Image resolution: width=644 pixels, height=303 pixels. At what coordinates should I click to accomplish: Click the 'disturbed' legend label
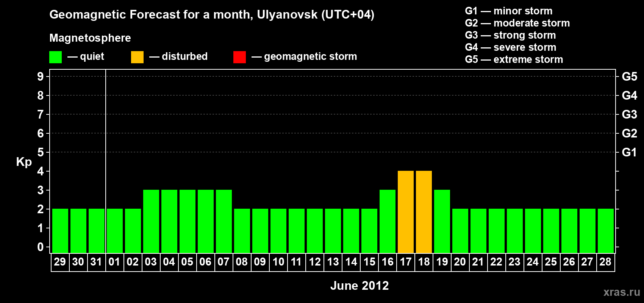(184, 56)
